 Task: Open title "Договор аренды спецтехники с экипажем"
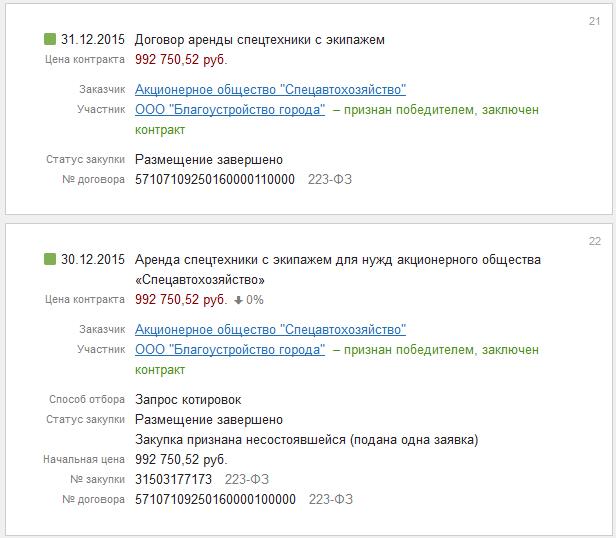[260, 40]
